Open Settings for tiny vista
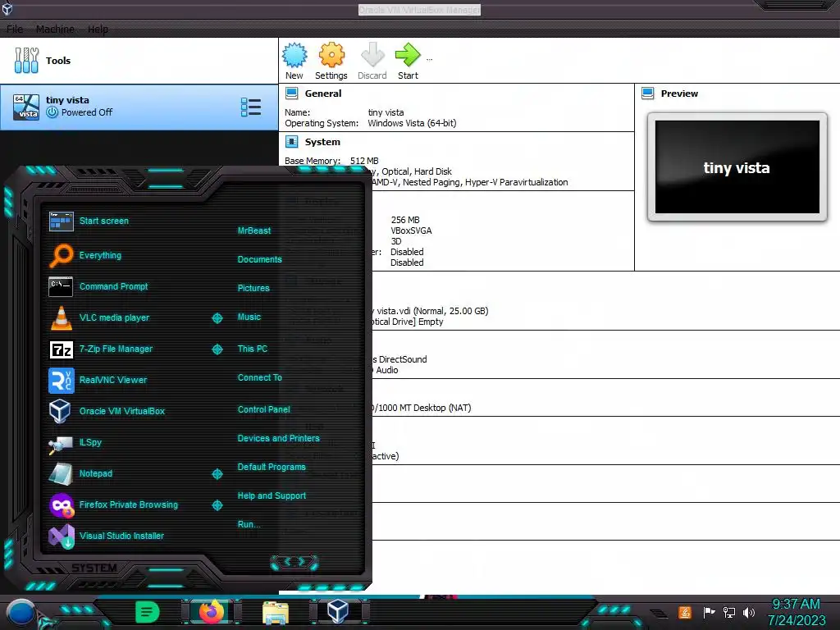840x630 pixels. [331, 61]
